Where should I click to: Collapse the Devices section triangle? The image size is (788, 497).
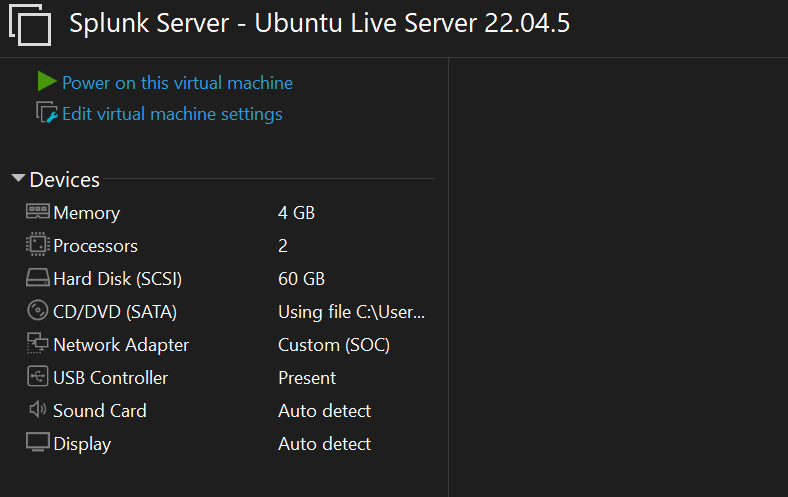18,179
